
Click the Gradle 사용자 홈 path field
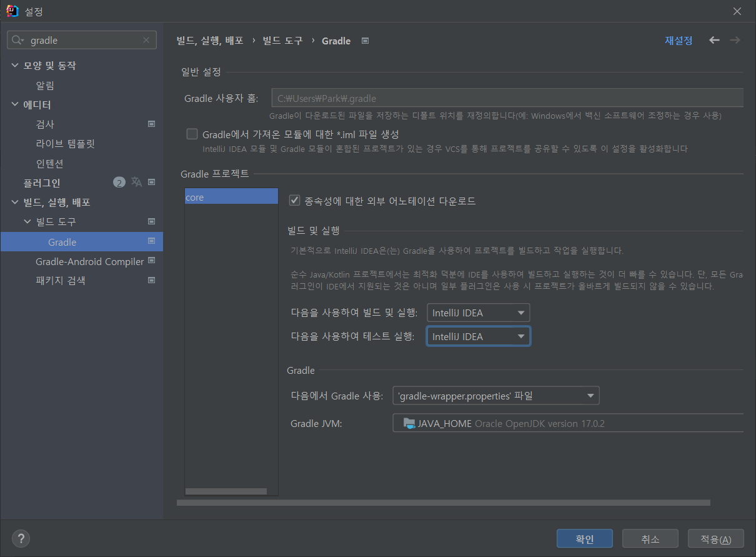point(507,98)
